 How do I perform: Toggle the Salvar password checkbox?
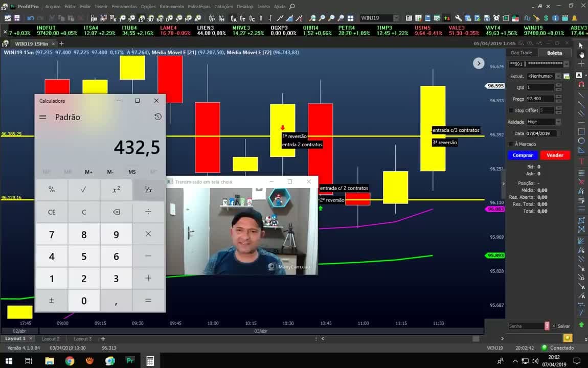(x=554, y=326)
